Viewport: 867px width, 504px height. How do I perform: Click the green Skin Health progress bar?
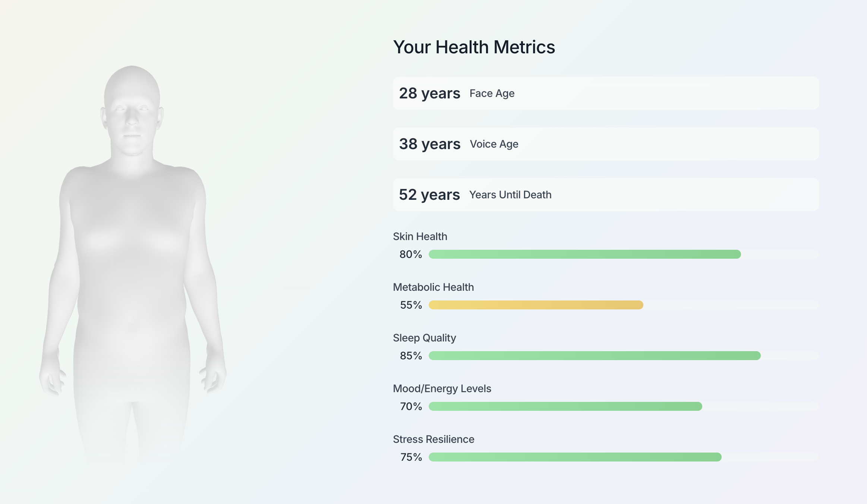584,254
